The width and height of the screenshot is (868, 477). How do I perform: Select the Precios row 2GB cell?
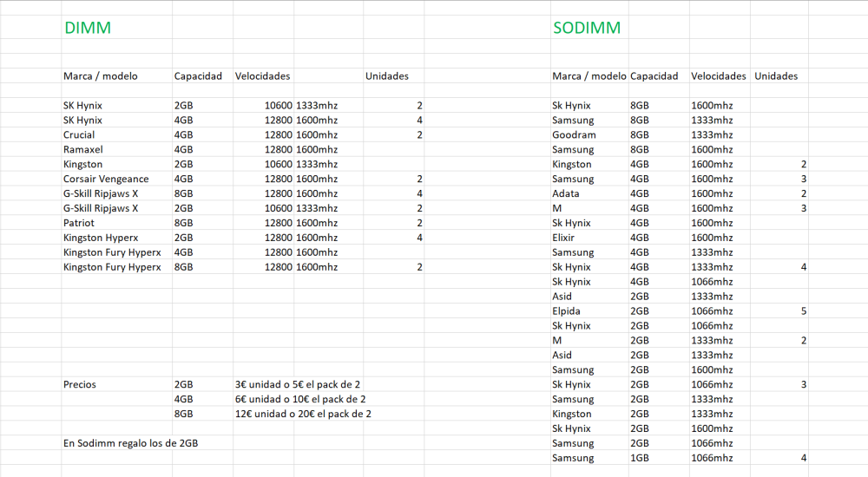(x=183, y=384)
